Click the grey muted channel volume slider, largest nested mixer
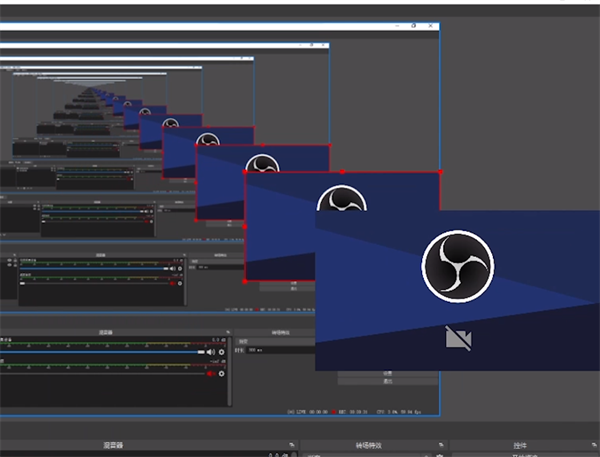 click(x=103, y=374)
